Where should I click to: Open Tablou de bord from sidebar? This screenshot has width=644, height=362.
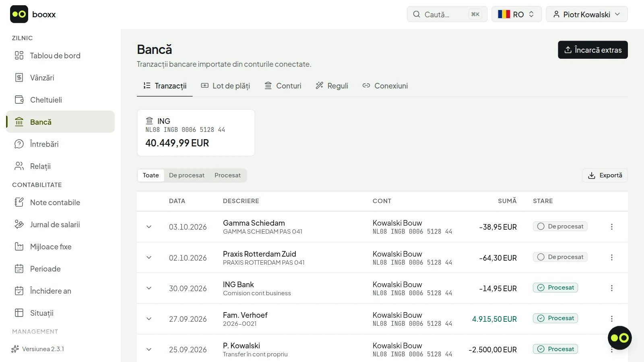coord(60,56)
